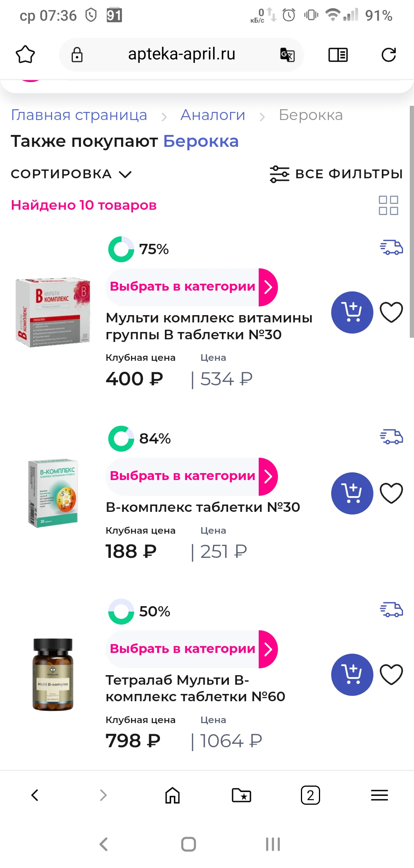The width and height of the screenshot is (414, 868).
Task: Click the 84% rating progress ring
Action: pos(121,439)
